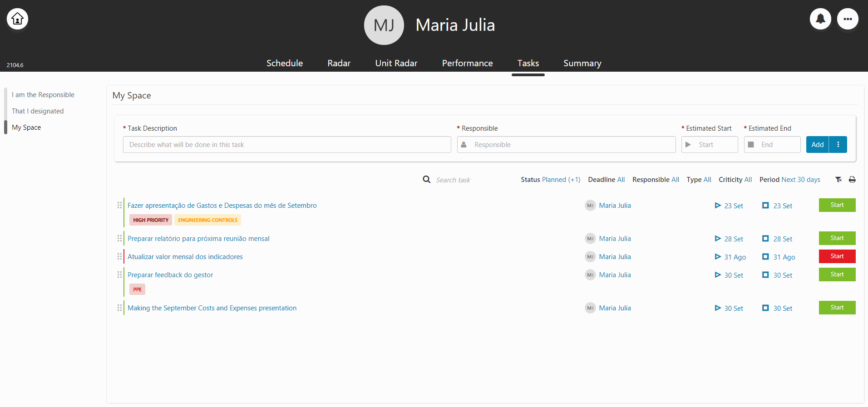Click the Responsible input field

566,144
